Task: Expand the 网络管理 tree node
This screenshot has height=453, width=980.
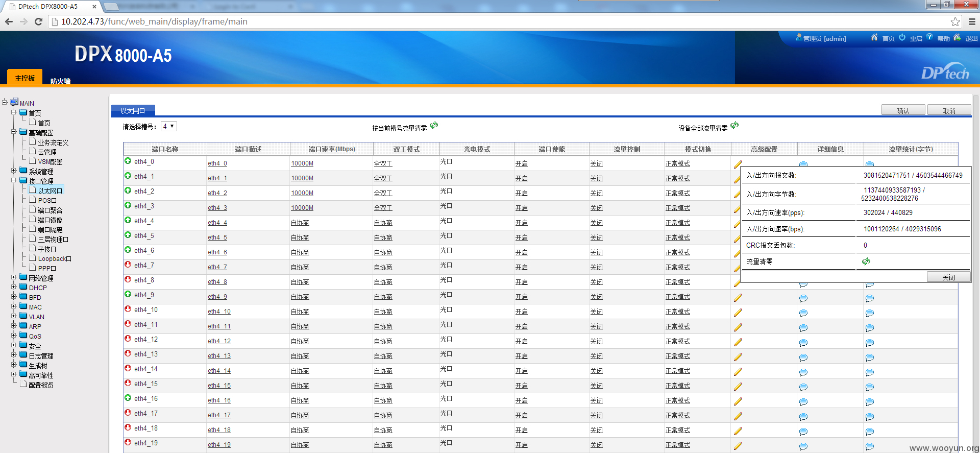Action: 14,277
